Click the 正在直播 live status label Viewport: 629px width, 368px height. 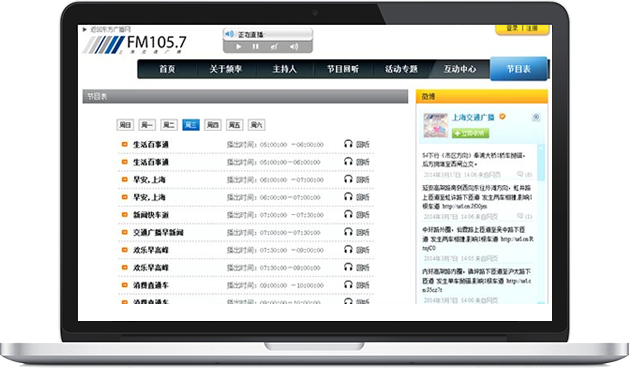point(251,35)
